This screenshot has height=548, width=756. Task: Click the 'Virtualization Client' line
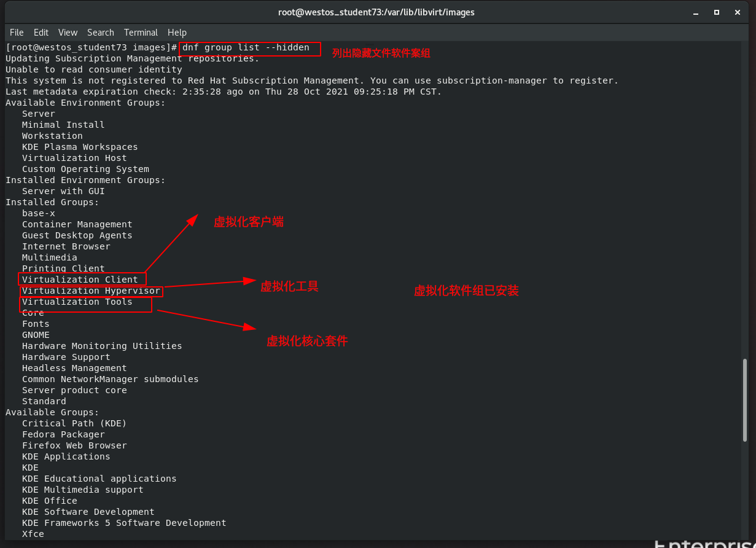pyautogui.click(x=80, y=280)
